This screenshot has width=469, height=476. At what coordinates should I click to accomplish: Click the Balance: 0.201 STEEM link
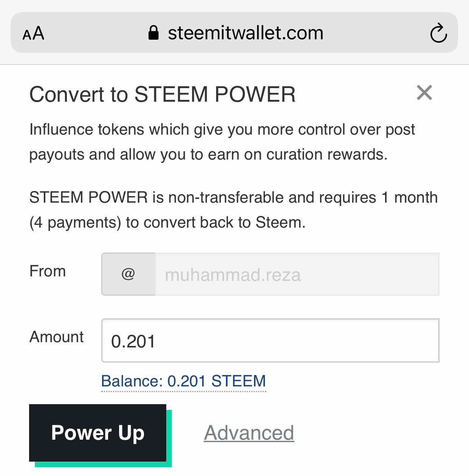pos(183,381)
